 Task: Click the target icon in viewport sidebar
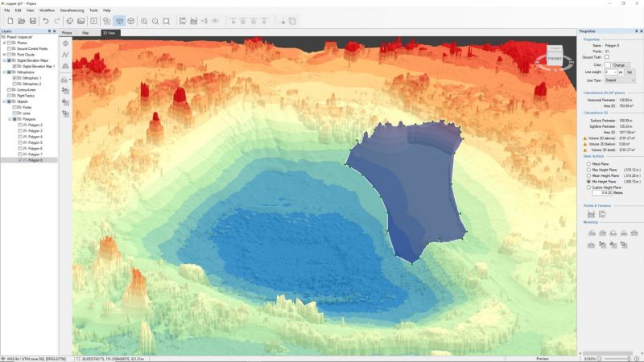[65, 43]
